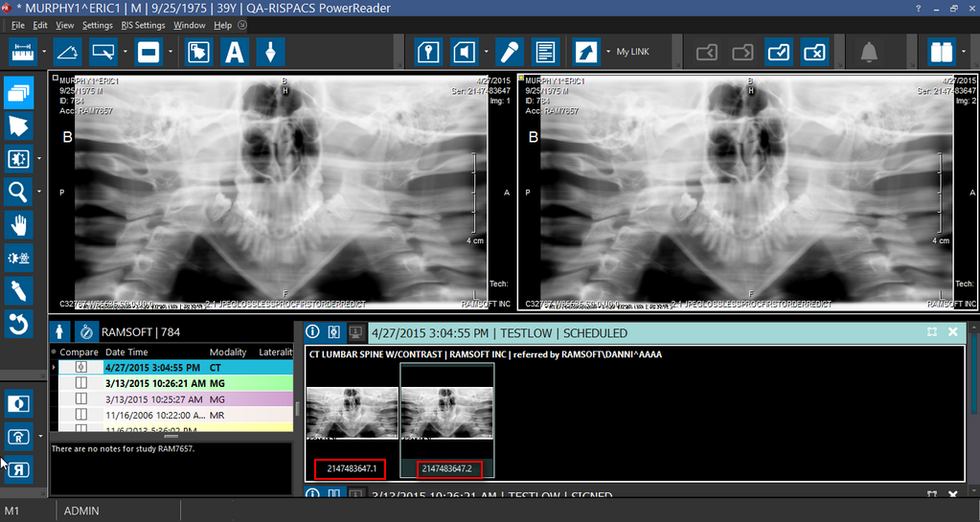Open the Window menu
This screenshot has height=522, width=980.
click(189, 25)
